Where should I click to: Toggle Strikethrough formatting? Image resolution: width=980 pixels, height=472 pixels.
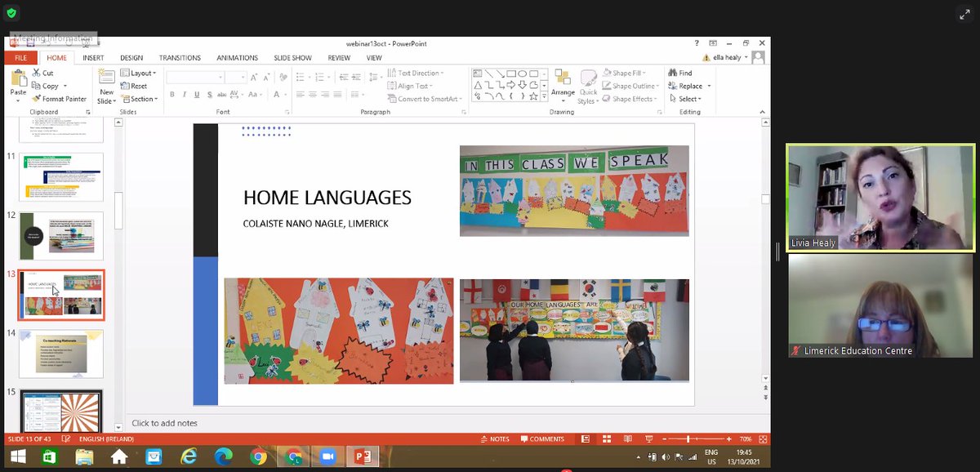222,95
